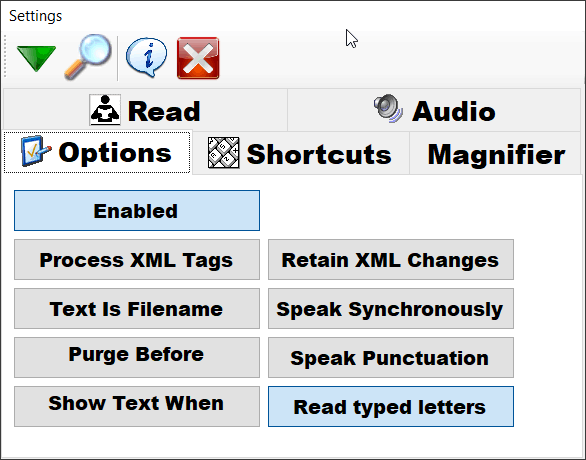Open the magnifying glass tool
Viewport: 586px width, 460px height.
point(88,57)
